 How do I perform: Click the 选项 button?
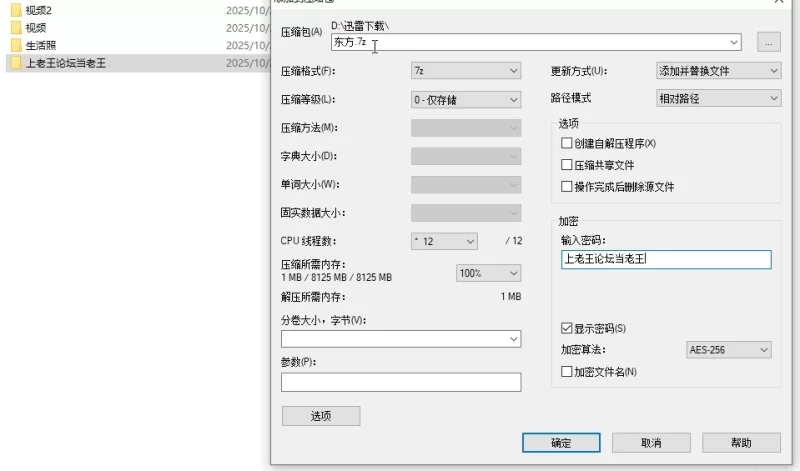tap(320, 416)
